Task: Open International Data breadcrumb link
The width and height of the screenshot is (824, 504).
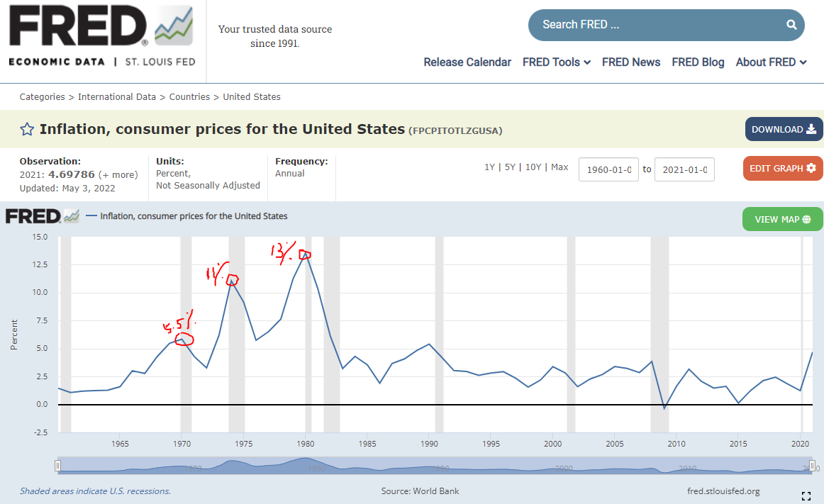Action: tap(117, 97)
